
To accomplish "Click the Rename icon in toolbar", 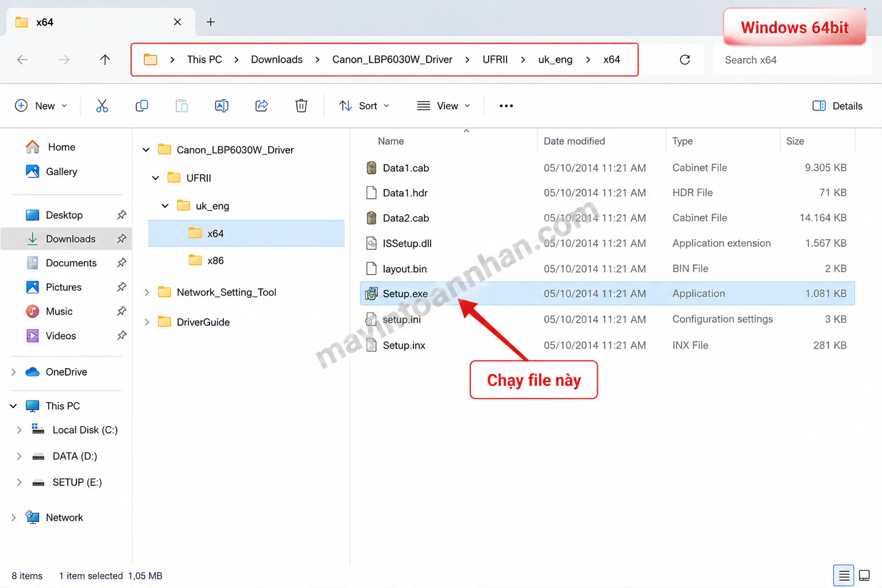I will (222, 106).
